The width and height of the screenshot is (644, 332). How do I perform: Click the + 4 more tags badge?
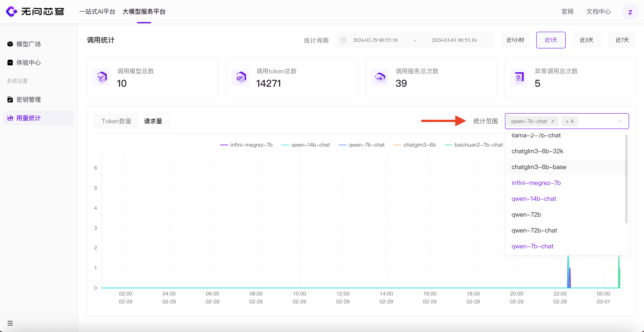click(x=569, y=121)
